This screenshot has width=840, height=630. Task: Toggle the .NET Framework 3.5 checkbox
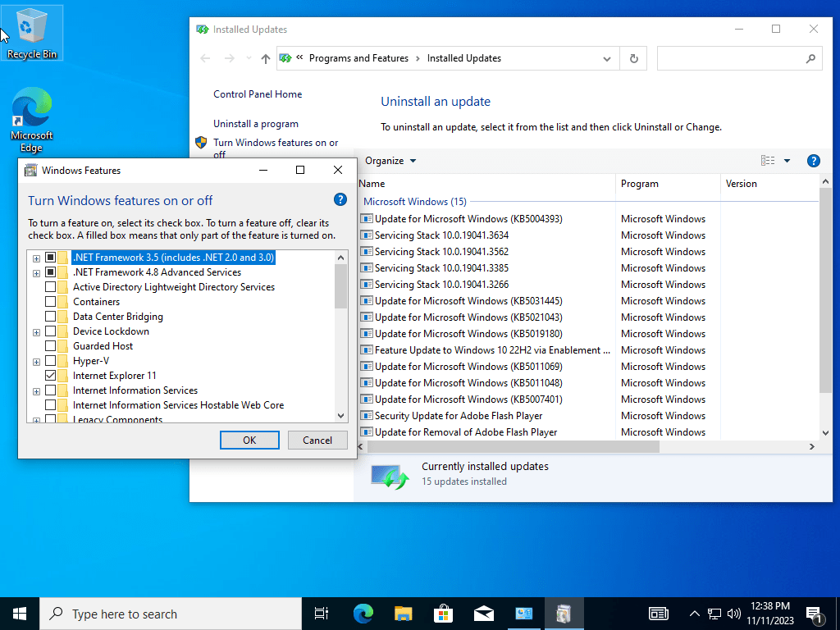click(50, 257)
